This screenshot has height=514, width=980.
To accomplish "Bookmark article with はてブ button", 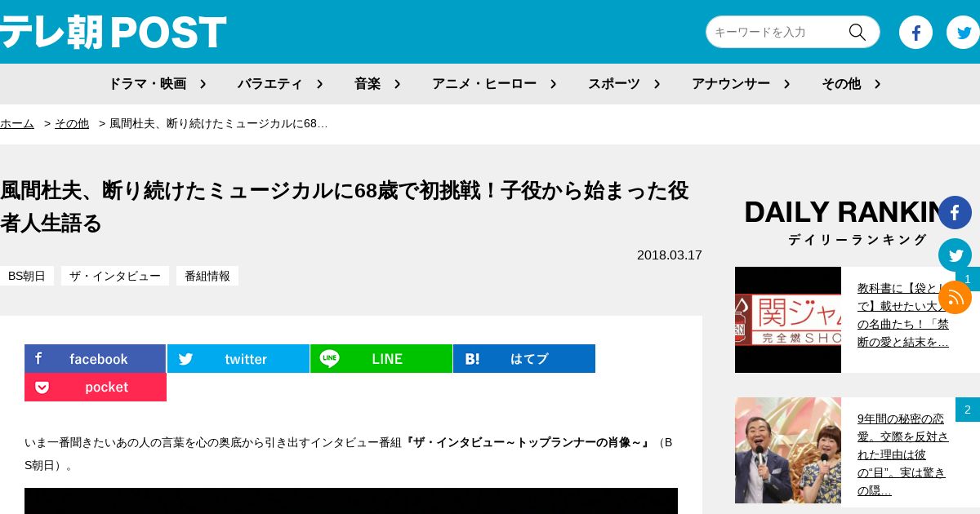I will (x=524, y=359).
